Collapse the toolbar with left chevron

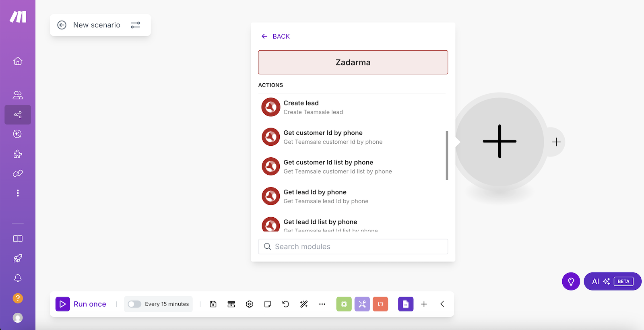tap(442, 304)
